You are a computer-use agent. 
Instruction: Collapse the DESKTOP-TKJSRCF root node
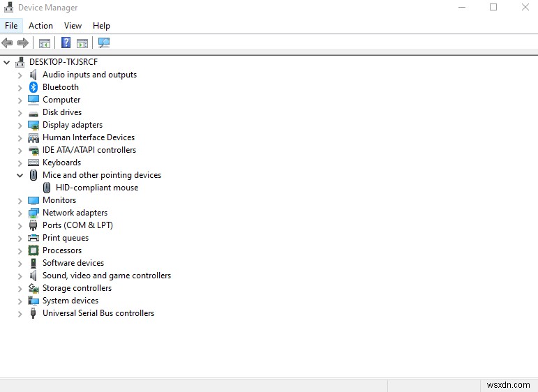[x=6, y=62]
